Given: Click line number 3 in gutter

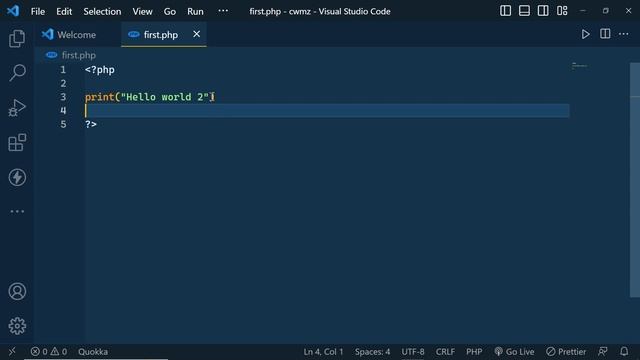Looking at the screenshot, I should pos(63,97).
